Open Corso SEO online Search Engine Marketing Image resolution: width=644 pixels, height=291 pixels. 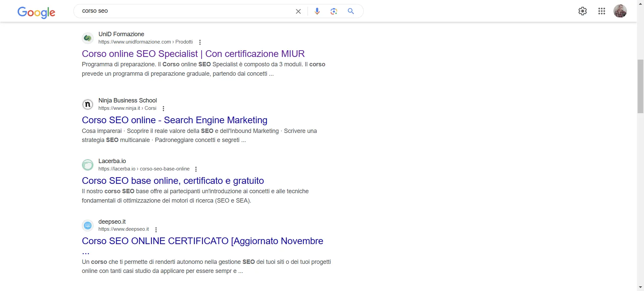[174, 120]
